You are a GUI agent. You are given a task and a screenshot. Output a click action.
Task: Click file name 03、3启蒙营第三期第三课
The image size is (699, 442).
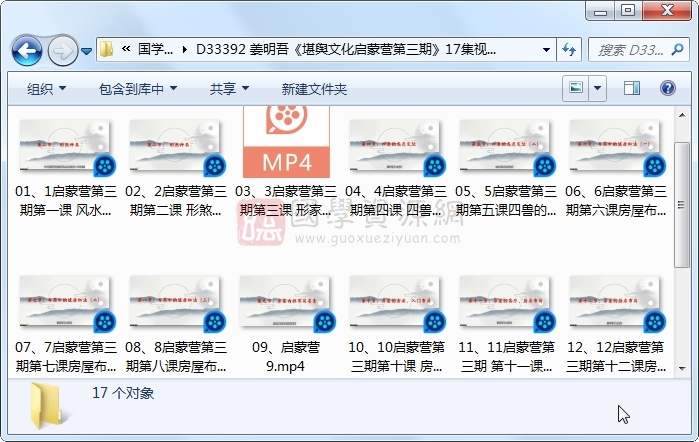tap(286, 201)
